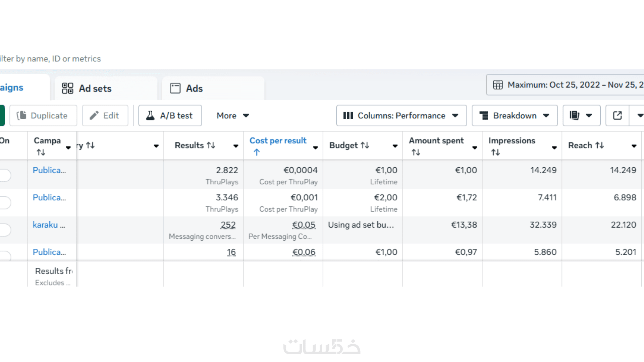Toggle the karaku campaign on/off switch
This screenshot has width=644, height=362.
click(5, 230)
